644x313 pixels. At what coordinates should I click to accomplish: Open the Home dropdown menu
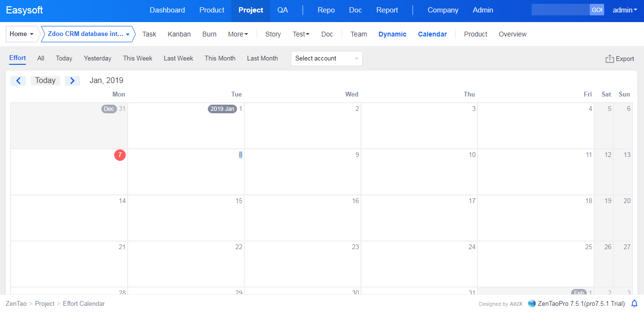click(22, 34)
